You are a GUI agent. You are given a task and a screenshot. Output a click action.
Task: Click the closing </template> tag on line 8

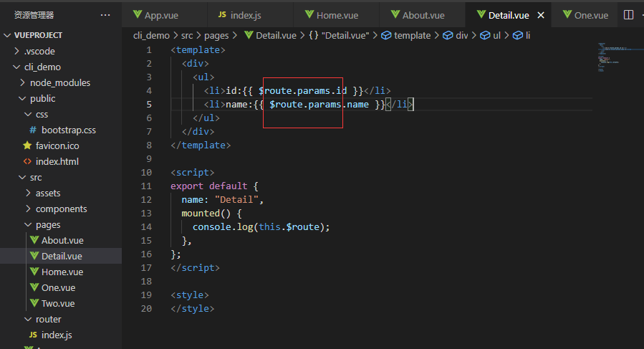(x=201, y=145)
